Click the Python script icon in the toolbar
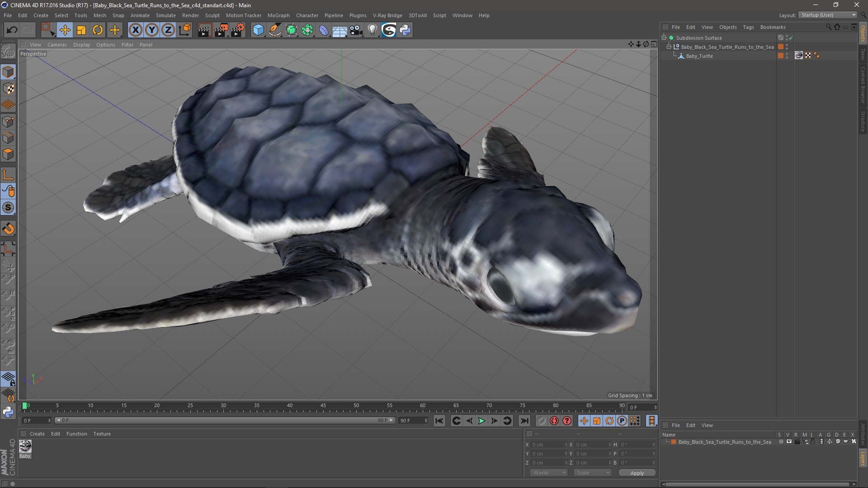Viewport: 868px width, 488px height. [x=406, y=30]
